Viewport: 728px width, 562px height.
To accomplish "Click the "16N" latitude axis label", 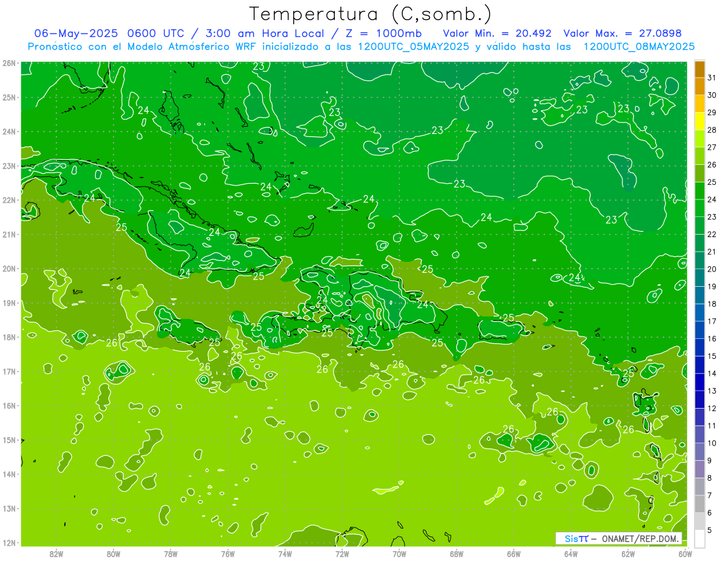I will [x=8, y=406].
